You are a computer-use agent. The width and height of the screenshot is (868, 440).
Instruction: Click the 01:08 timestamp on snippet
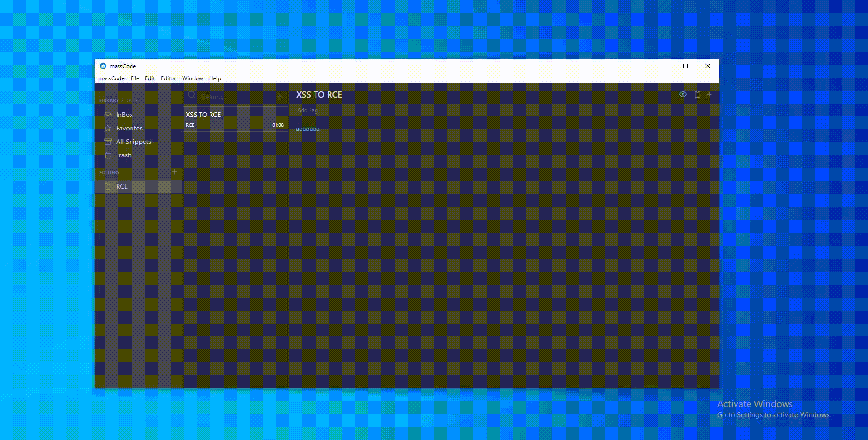click(278, 125)
